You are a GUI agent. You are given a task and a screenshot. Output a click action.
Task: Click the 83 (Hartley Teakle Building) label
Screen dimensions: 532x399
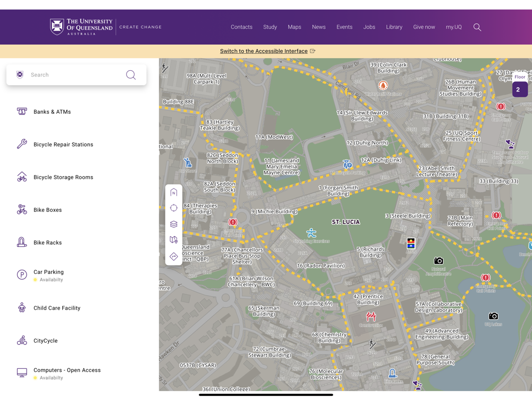pyautogui.click(x=220, y=125)
